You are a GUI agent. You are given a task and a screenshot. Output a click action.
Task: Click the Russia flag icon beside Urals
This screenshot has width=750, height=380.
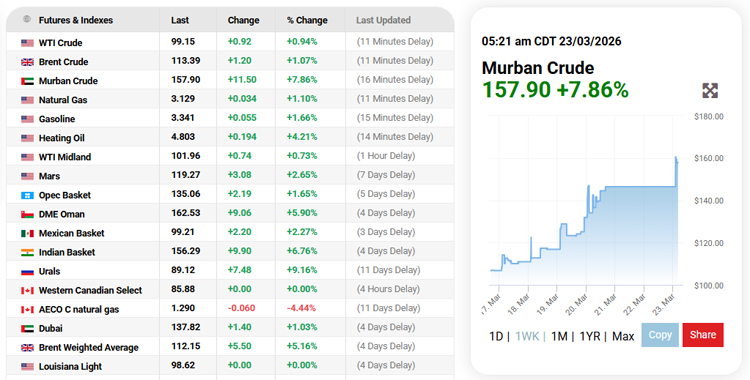click(x=27, y=271)
